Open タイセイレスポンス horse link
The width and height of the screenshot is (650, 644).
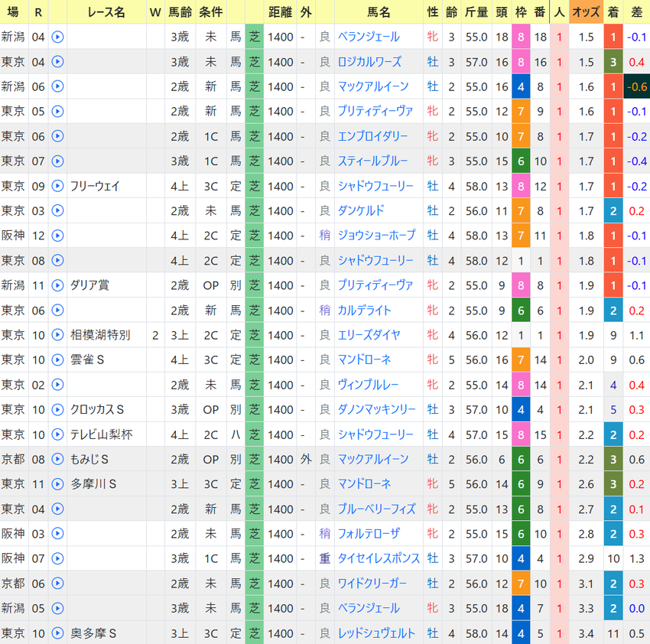click(x=379, y=558)
